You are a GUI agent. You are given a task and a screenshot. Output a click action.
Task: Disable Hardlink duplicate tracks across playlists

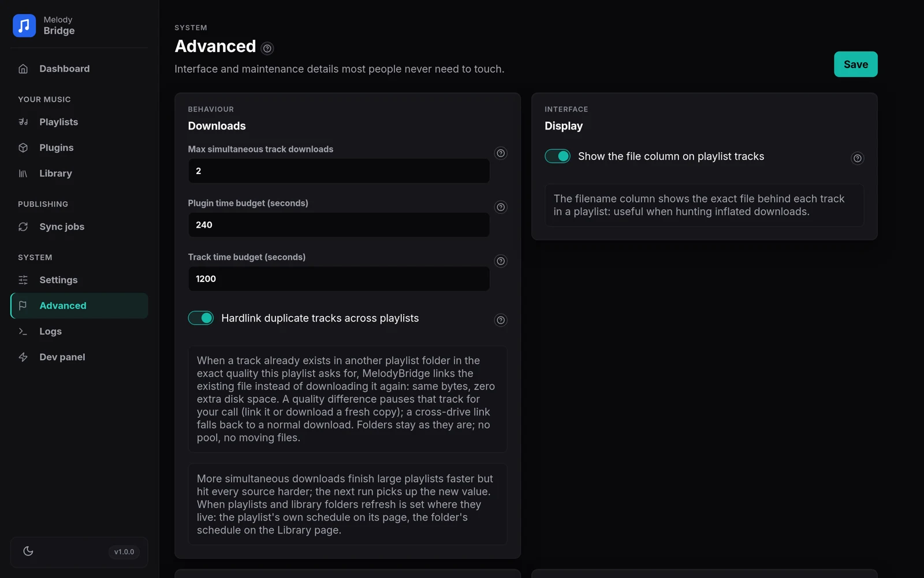tap(201, 318)
